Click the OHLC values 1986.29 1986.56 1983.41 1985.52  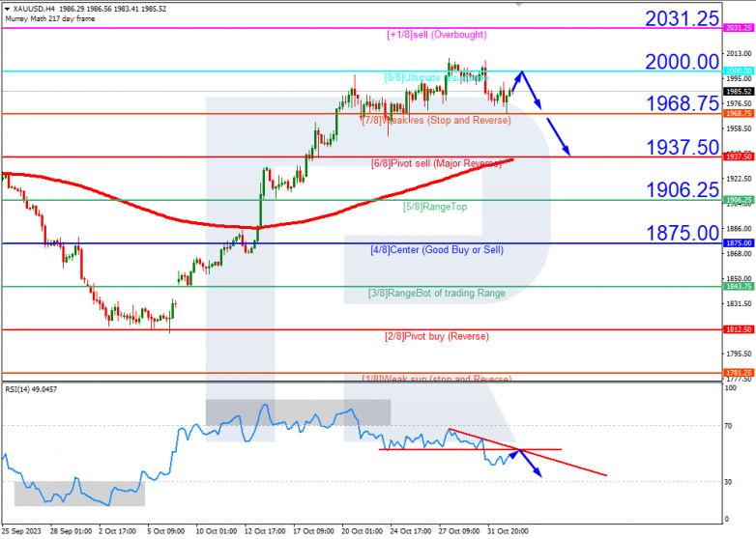click(113, 9)
